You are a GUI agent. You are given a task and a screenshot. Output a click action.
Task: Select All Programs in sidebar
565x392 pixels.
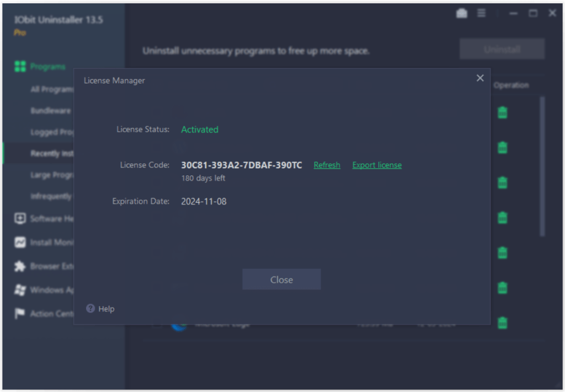point(51,89)
